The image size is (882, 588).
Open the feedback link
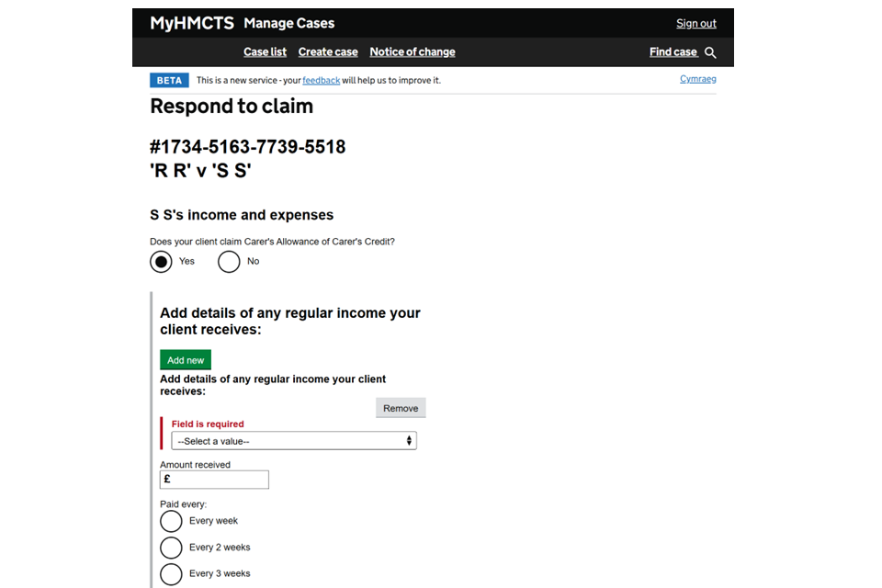[321, 81]
